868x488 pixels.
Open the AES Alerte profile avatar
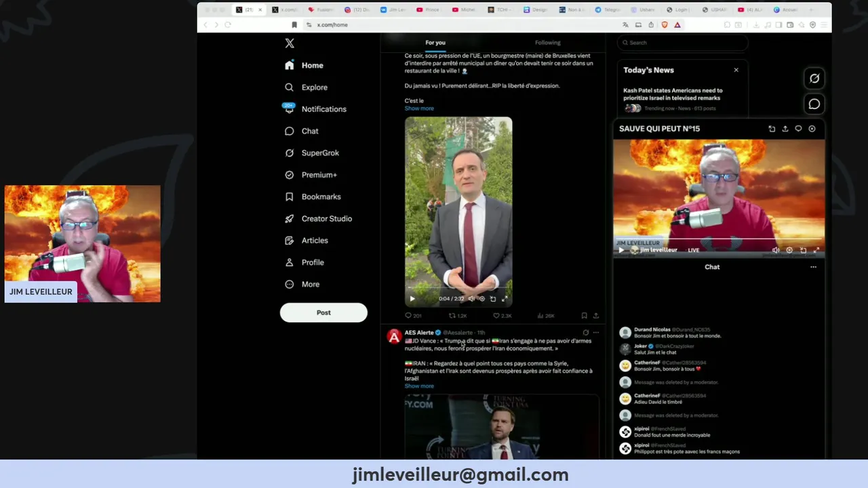tap(394, 337)
